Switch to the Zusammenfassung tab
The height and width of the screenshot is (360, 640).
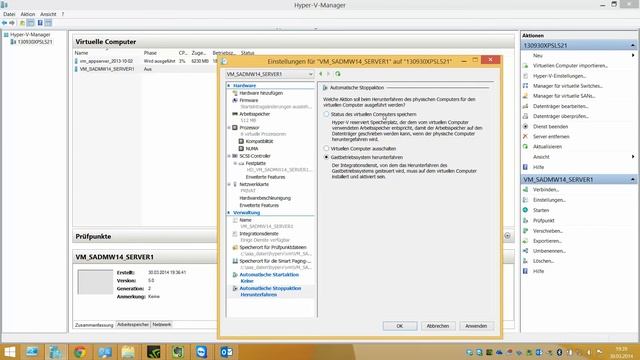tap(94, 325)
